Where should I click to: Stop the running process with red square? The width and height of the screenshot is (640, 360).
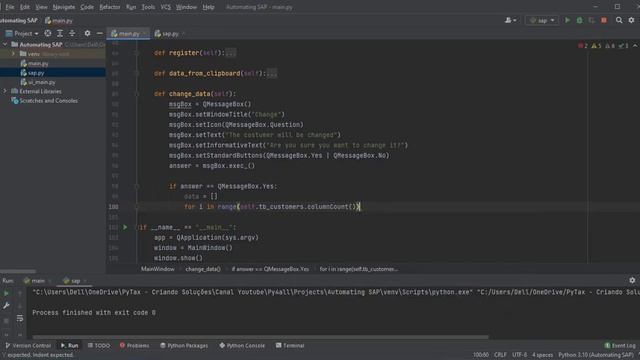(x=604, y=20)
